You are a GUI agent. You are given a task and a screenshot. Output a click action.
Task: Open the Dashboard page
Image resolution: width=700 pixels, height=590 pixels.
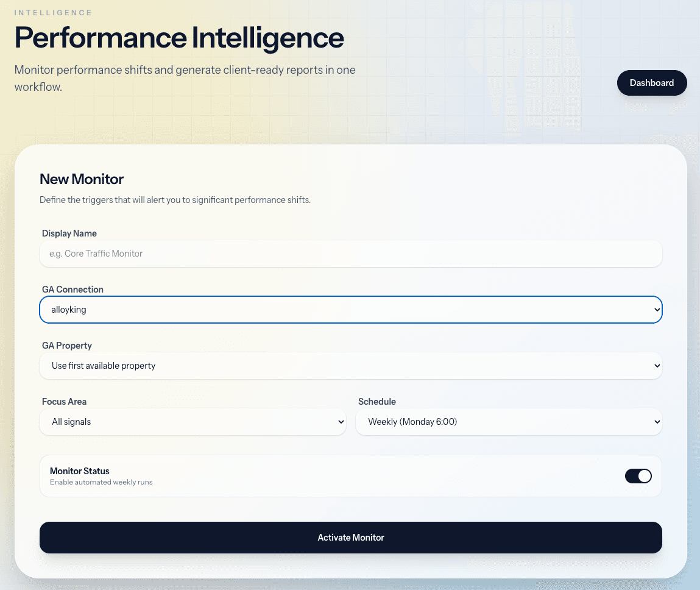point(652,83)
